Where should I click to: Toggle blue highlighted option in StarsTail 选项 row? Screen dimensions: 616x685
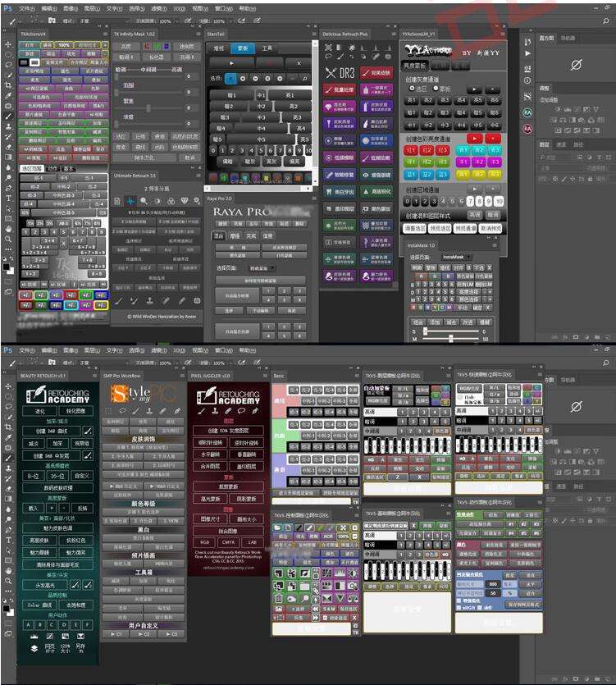(x=230, y=79)
